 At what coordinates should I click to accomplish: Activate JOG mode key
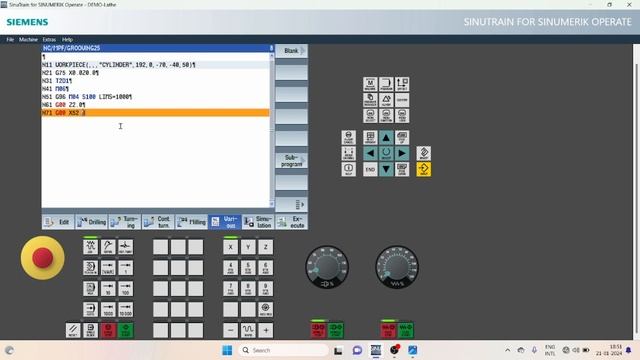point(90,247)
